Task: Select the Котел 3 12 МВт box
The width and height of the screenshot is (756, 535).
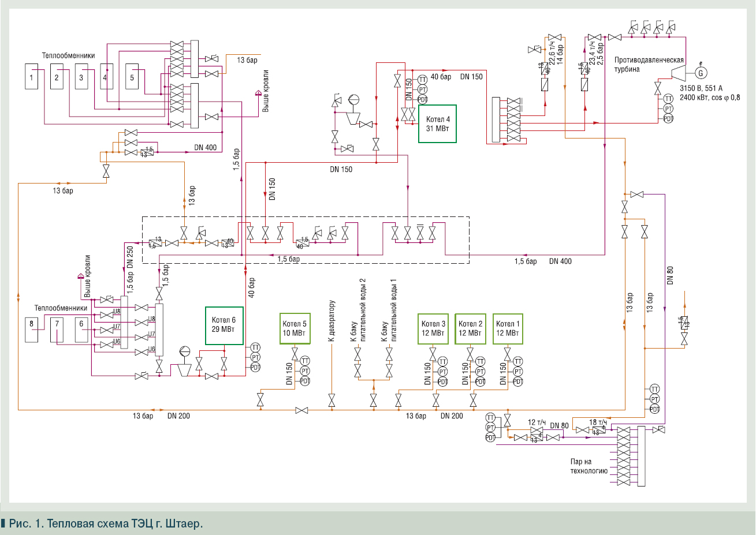Action: click(x=433, y=329)
